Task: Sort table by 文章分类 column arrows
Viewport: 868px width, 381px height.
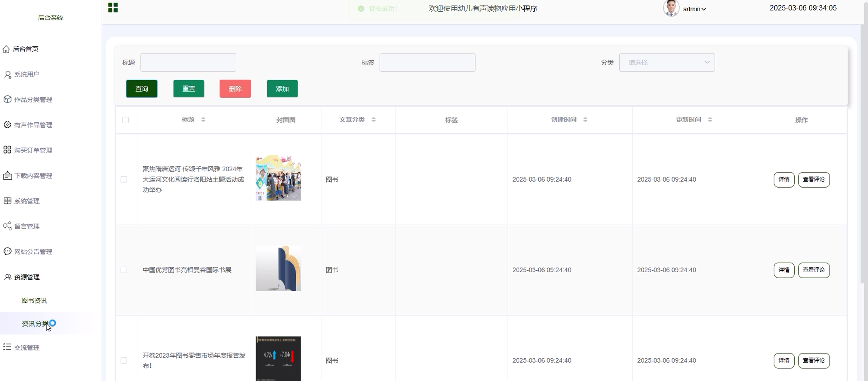Action: coord(374,120)
